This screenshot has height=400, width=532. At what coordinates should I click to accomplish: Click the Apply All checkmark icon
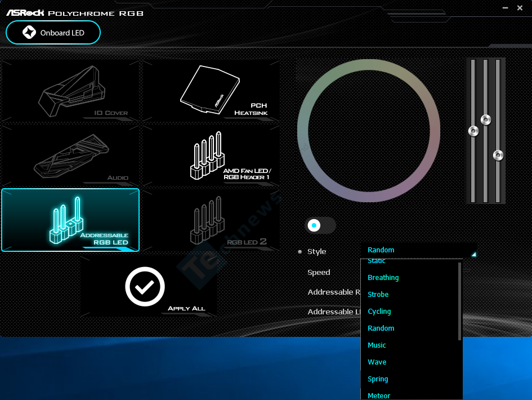tap(145, 287)
